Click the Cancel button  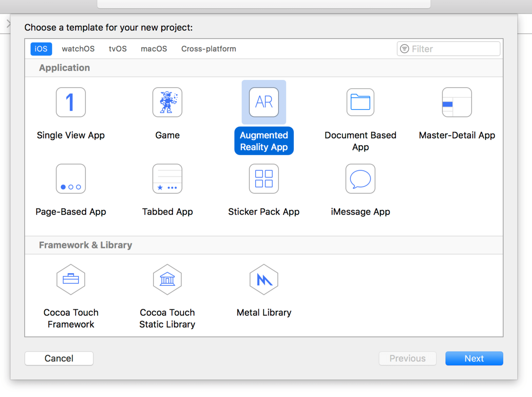59,358
